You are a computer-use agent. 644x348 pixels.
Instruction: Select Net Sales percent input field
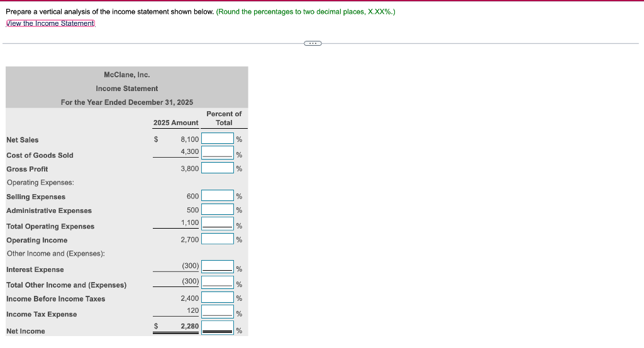218,138
